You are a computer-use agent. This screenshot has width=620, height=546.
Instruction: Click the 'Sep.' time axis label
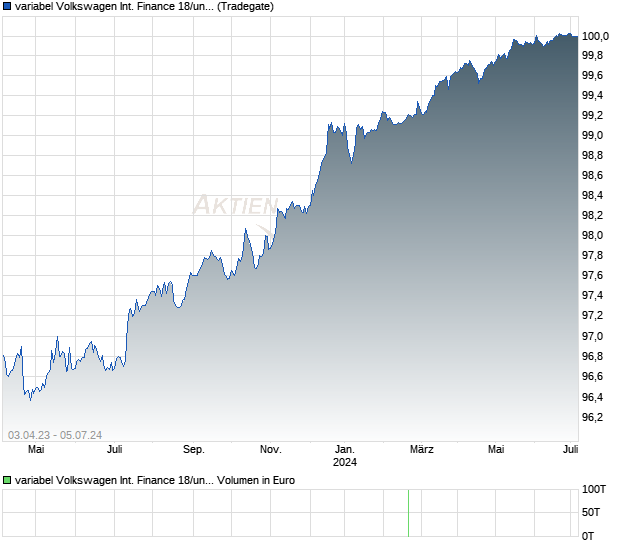pyautogui.click(x=194, y=450)
